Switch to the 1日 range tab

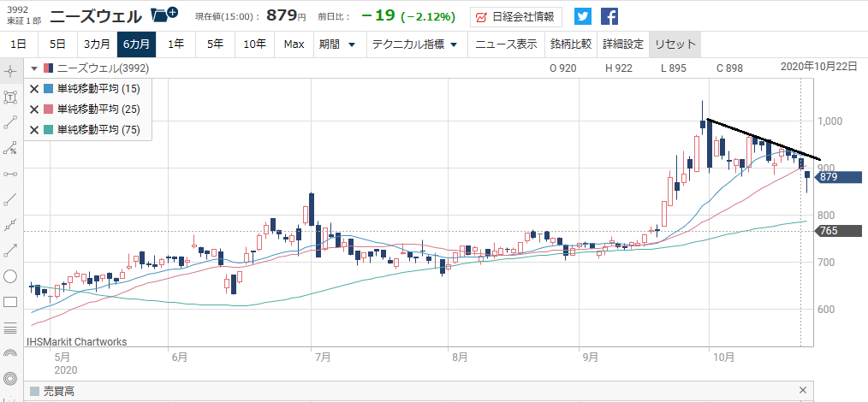point(18,44)
